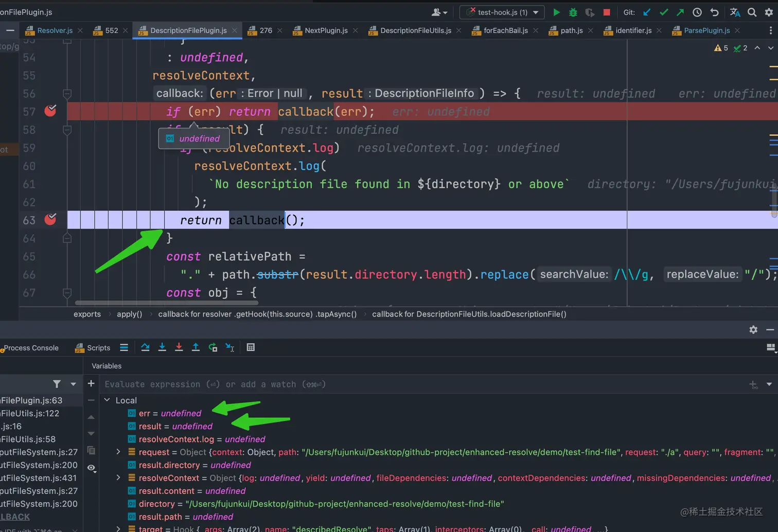Screen dimensions: 778x532
Task: Start debugging with the green bug icon
Action: click(573, 12)
